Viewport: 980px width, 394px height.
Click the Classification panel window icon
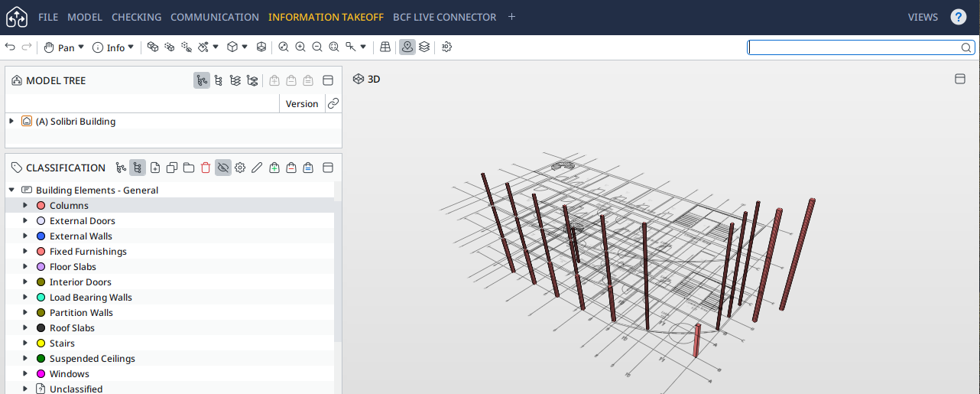[328, 168]
